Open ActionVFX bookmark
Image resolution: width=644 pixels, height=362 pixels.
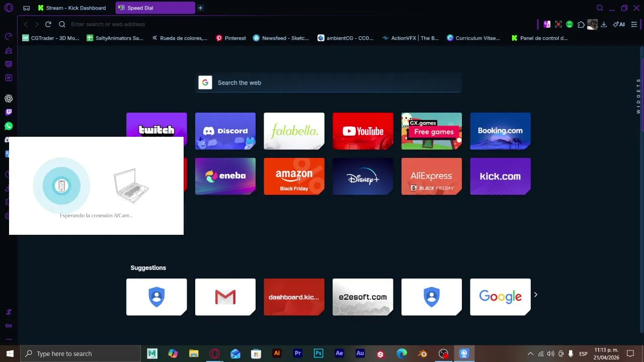[x=411, y=38]
